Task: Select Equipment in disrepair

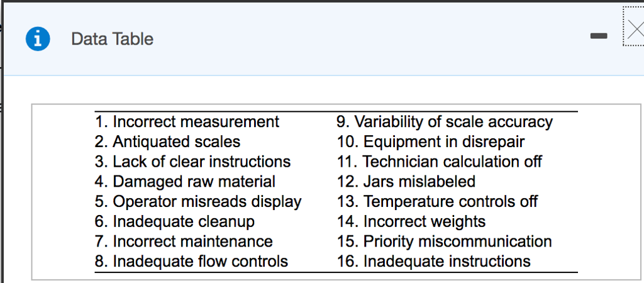Action: (x=430, y=141)
